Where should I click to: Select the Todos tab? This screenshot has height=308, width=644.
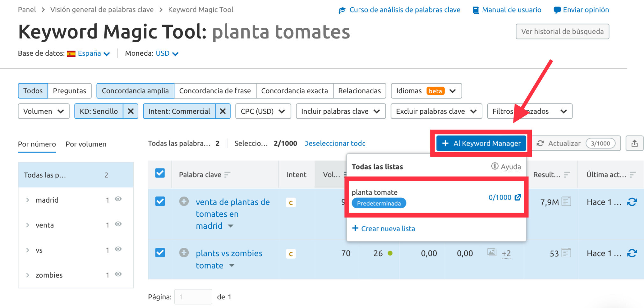pos(33,91)
